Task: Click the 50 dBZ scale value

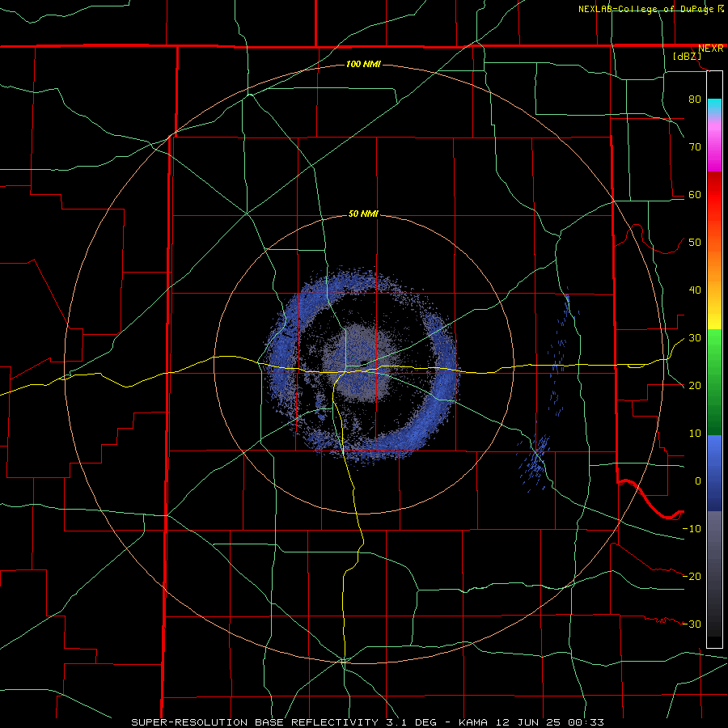Action: pyautogui.click(x=695, y=243)
